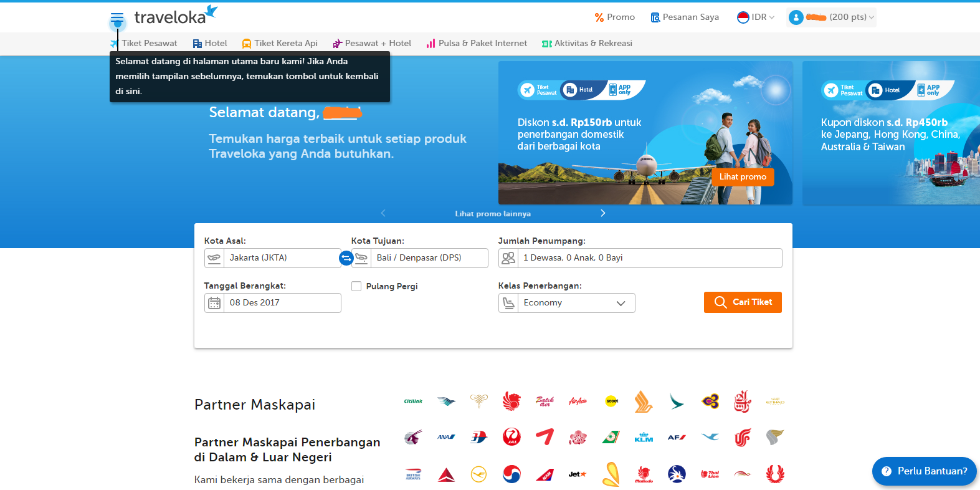
Task: Click the Citilink airline logo
Action: pos(413,401)
